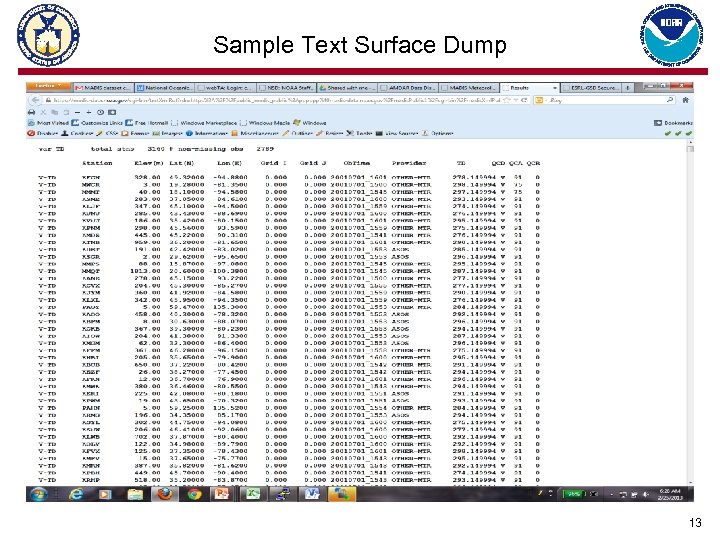Open the Images developer menu

[x=168, y=133]
